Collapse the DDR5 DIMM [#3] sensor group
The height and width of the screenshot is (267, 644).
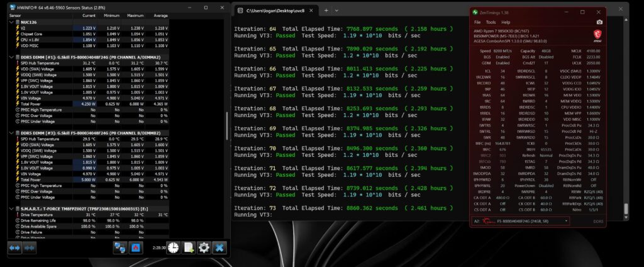[11, 133]
